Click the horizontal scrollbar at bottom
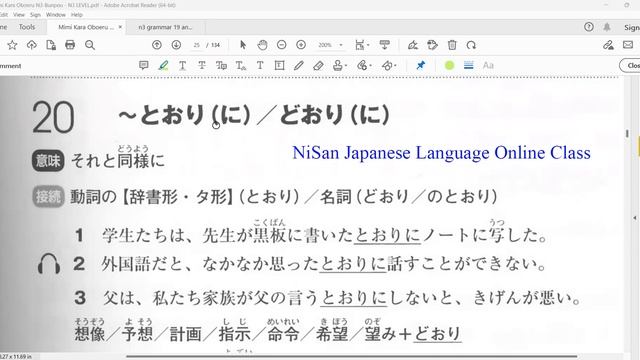 pos(352,356)
